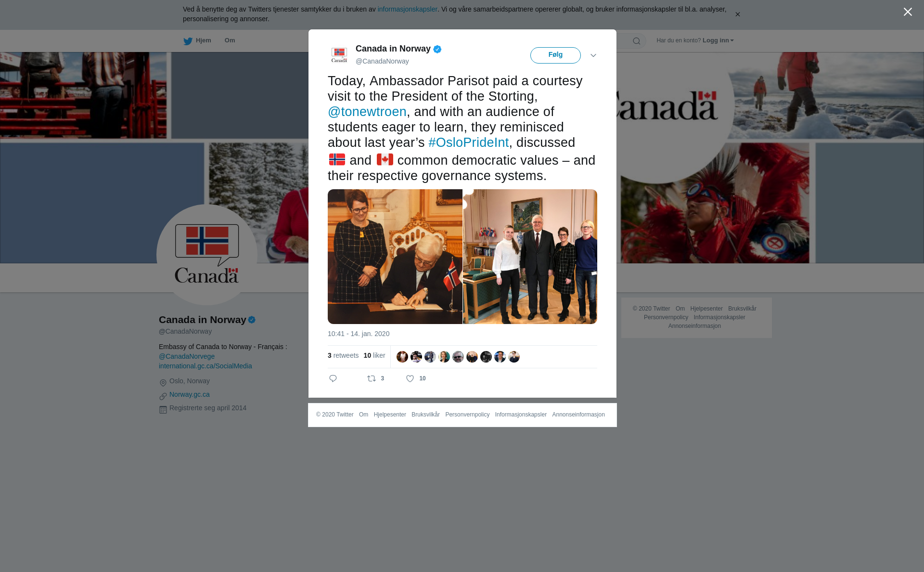
Task: Open Canada in Norway avatar in tweet header
Action: coord(339,55)
